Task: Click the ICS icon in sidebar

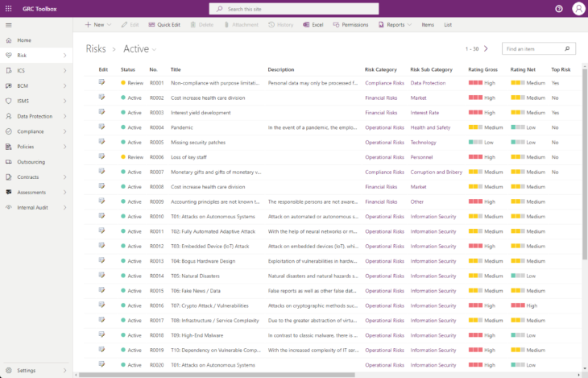Action: pos(9,71)
